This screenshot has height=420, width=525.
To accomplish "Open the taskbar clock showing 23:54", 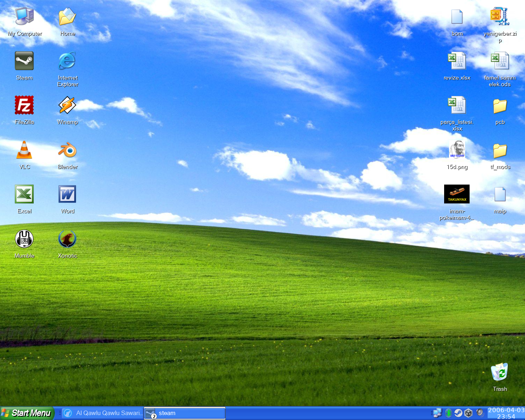I will pyautogui.click(x=506, y=413).
